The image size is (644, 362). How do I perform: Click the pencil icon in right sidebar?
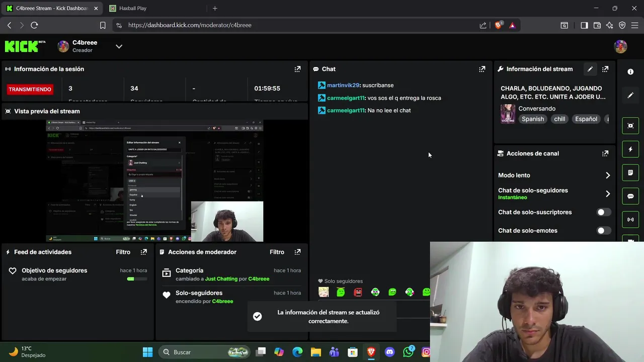coord(630,95)
